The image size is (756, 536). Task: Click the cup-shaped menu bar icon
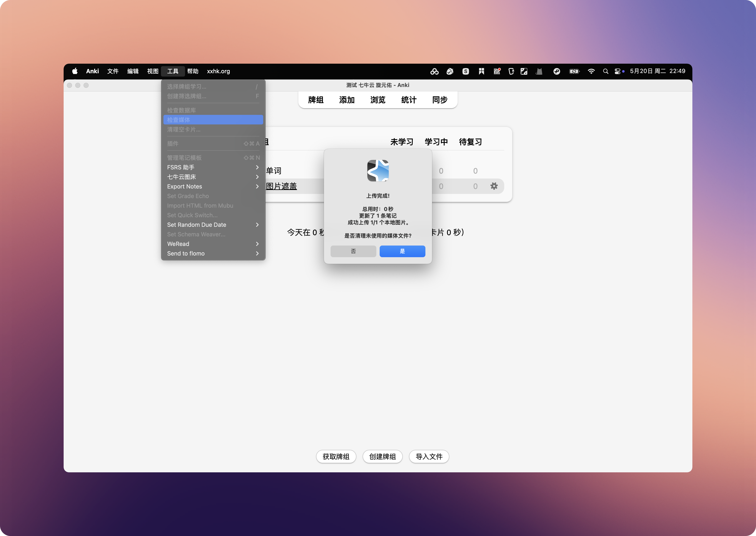pyautogui.click(x=511, y=71)
